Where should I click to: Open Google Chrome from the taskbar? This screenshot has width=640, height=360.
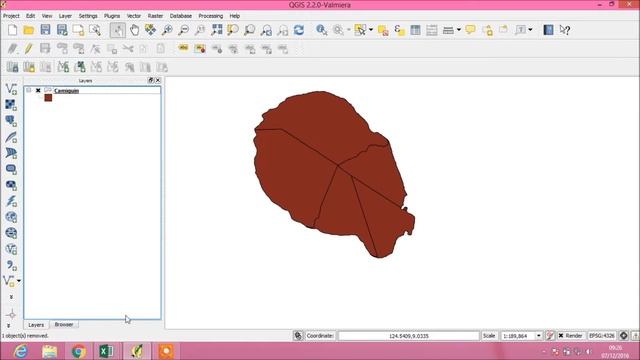click(x=79, y=351)
